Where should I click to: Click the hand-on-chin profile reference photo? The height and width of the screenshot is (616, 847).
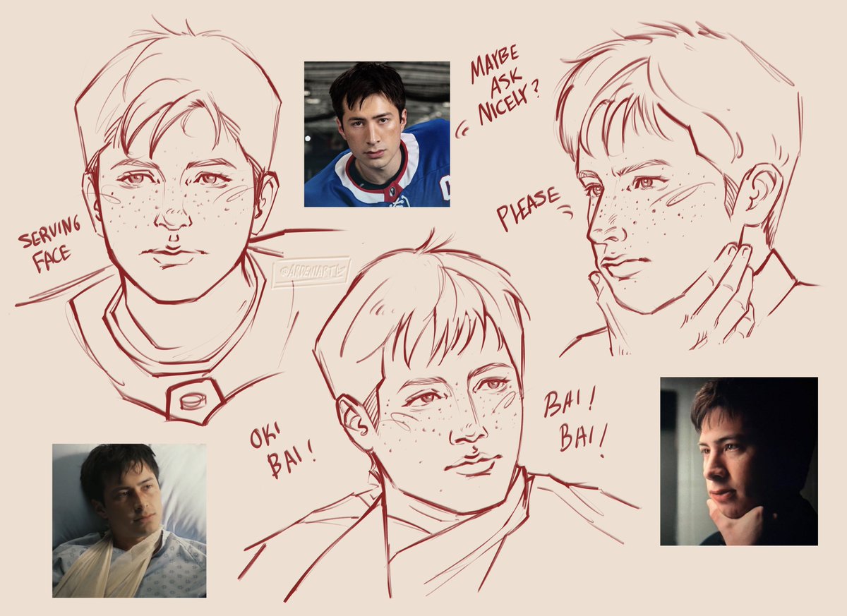tap(739, 461)
